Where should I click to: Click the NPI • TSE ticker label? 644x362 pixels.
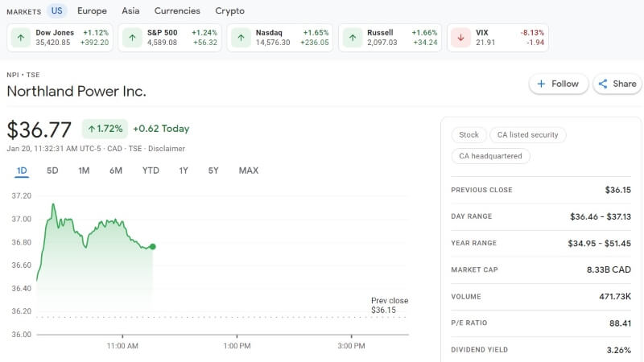[x=23, y=75]
